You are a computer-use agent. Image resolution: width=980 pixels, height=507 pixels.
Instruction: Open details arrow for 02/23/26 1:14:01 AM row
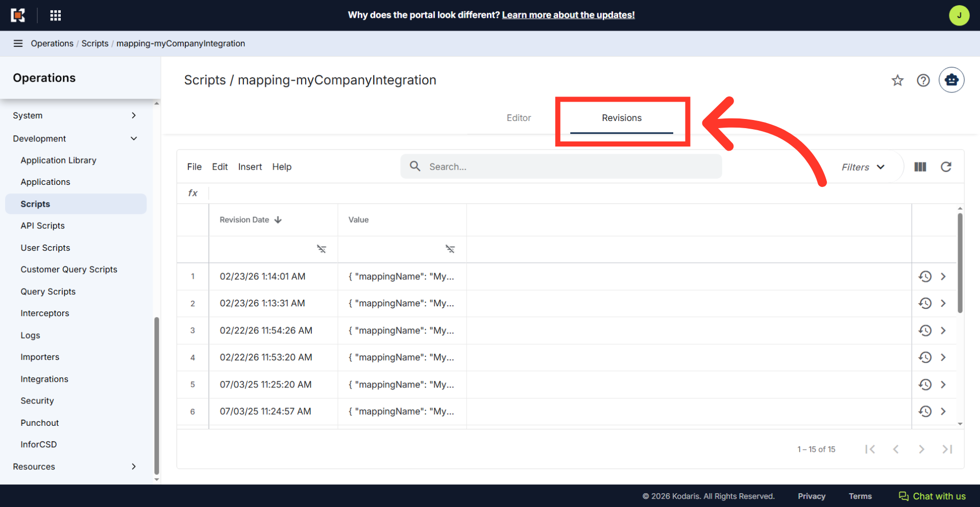click(x=943, y=276)
